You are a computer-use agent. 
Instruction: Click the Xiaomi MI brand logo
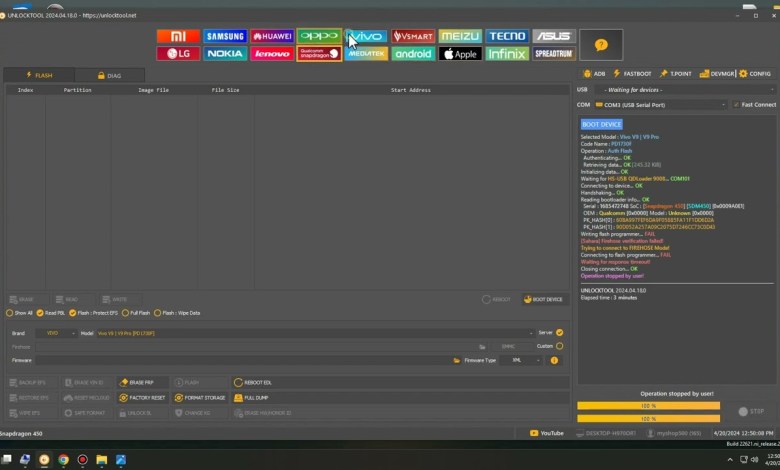[x=178, y=36]
